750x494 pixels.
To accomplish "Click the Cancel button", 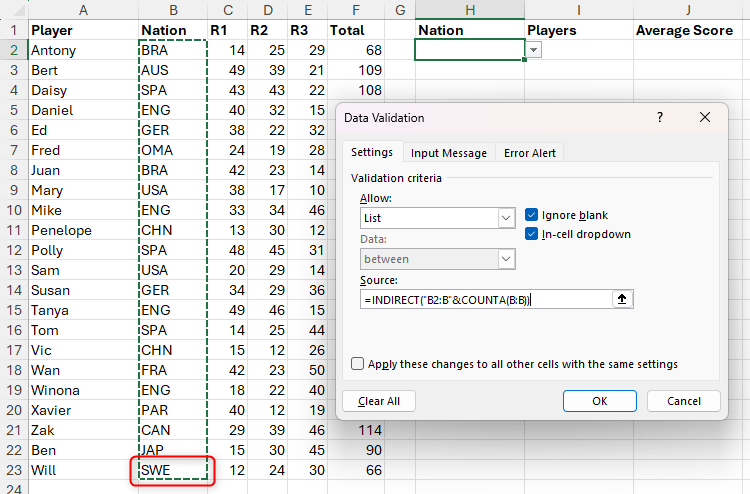I will pyautogui.click(x=683, y=401).
